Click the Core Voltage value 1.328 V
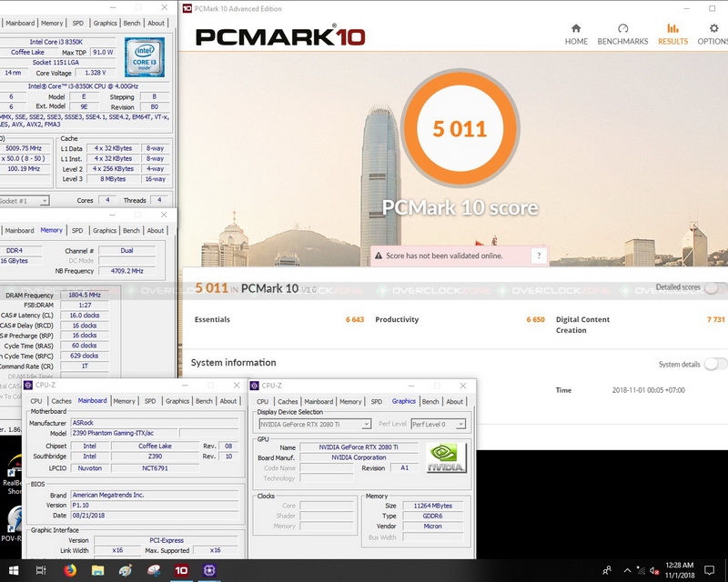The height and width of the screenshot is (582, 728). (96, 73)
